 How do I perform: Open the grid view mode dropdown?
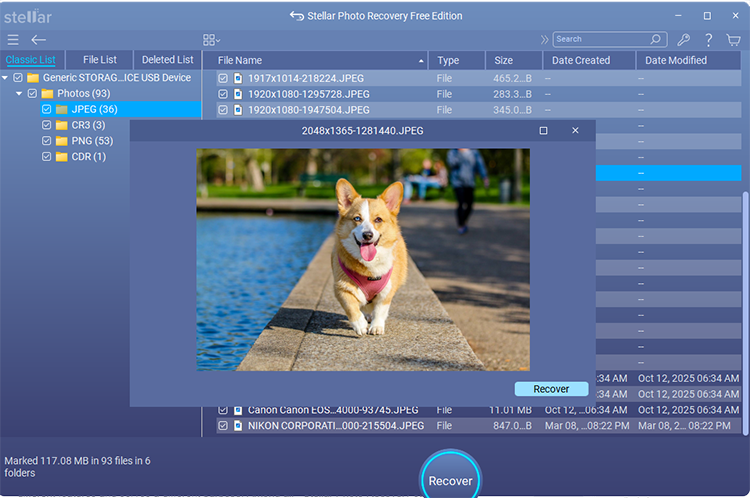pos(211,40)
